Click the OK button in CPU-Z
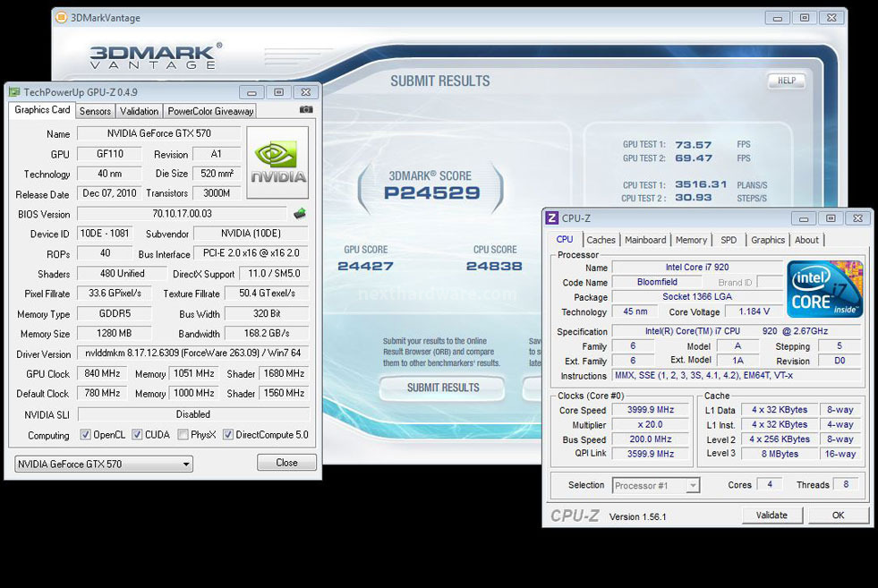 pos(838,516)
